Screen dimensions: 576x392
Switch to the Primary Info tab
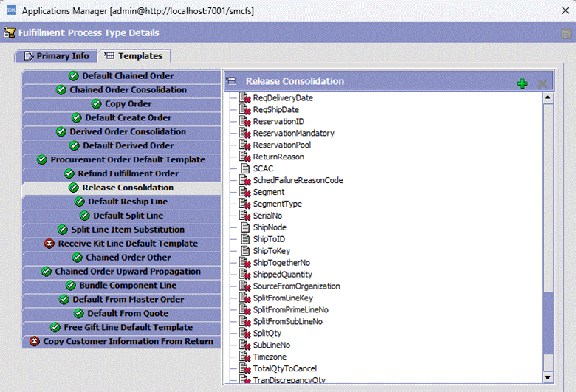point(56,56)
